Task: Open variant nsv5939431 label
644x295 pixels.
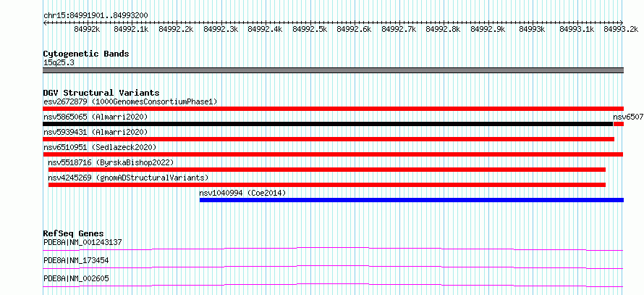Action: [96, 132]
